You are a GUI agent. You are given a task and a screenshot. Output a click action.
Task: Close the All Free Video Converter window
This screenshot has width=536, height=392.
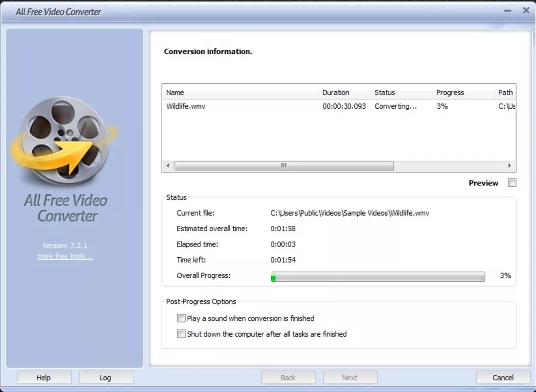[x=526, y=11]
